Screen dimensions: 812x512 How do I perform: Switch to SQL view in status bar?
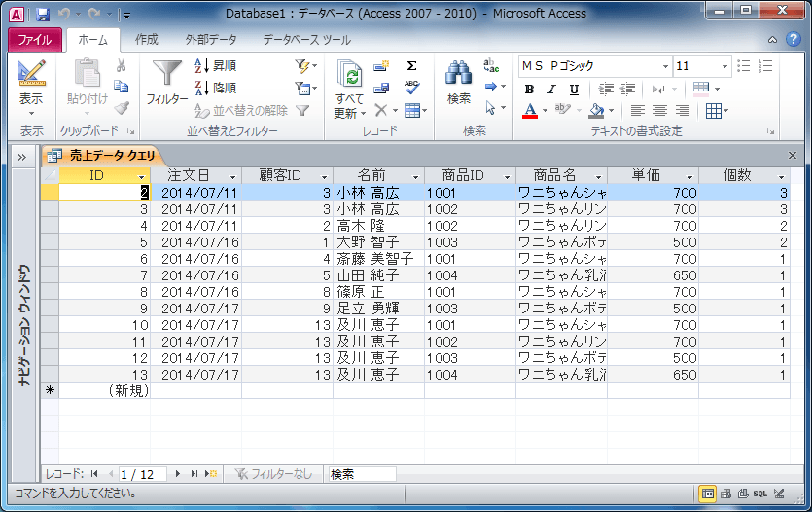click(x=759, y=494)
